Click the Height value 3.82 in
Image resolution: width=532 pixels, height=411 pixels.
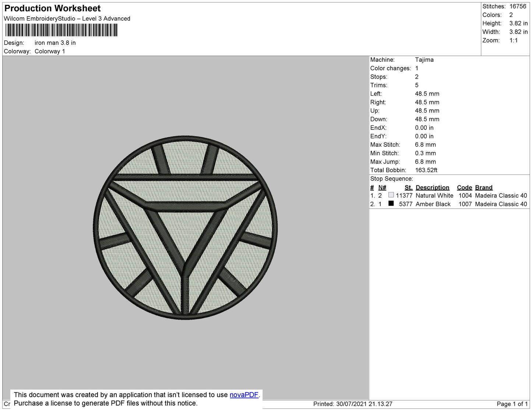click(518, 24)
